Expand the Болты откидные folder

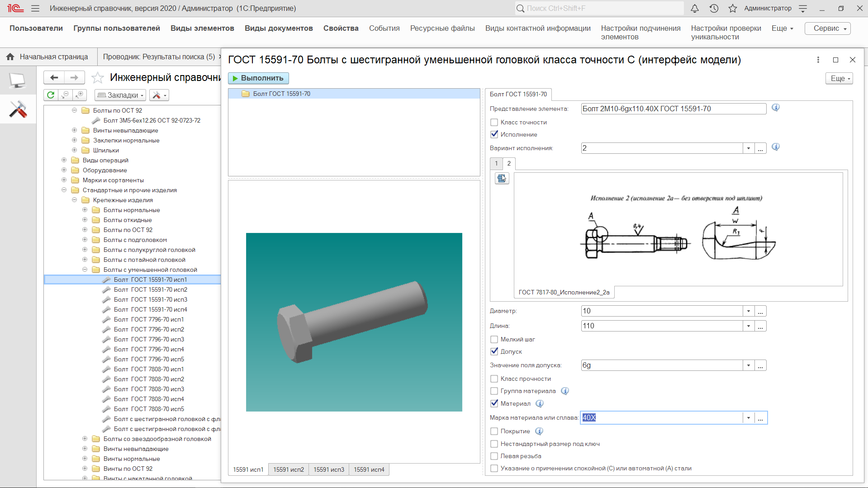(x=85, y=220)
